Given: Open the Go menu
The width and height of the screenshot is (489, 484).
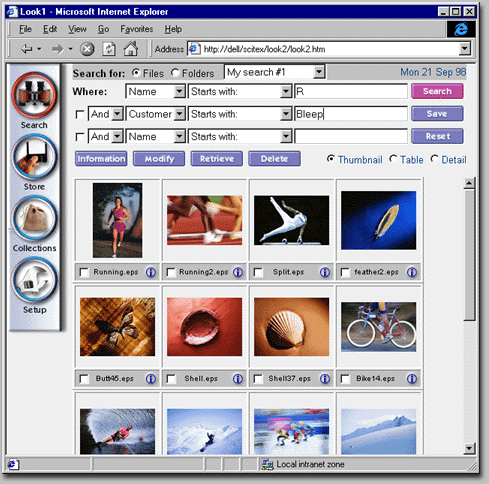Looking at the screenshot, I should click(103, 29).
